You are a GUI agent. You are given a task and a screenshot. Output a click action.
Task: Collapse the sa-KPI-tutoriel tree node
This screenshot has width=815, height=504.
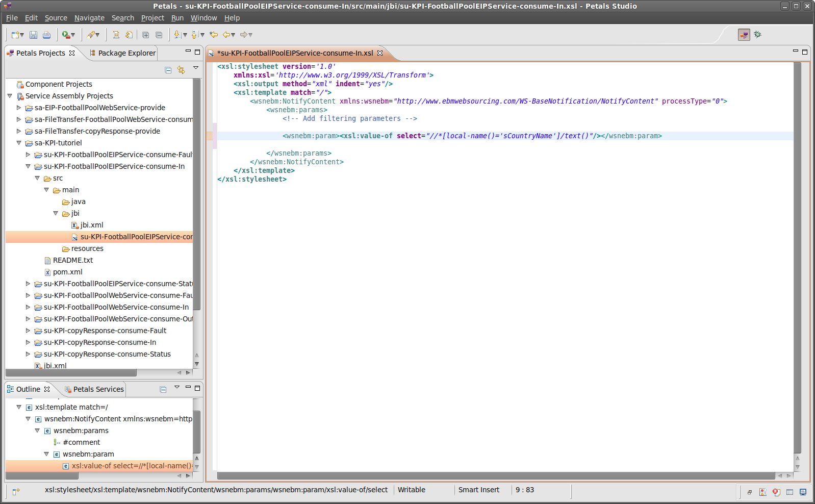19,143
